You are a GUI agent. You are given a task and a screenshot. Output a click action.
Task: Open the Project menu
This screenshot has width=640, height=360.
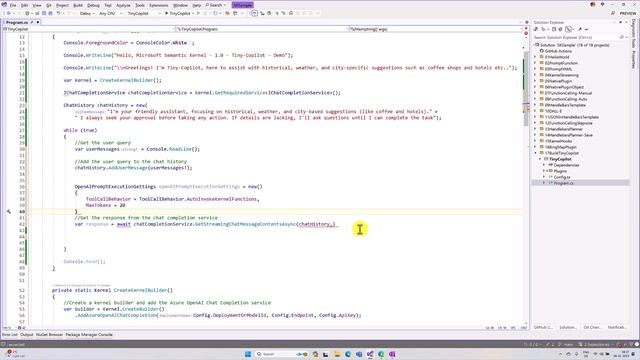pos(62,5)
